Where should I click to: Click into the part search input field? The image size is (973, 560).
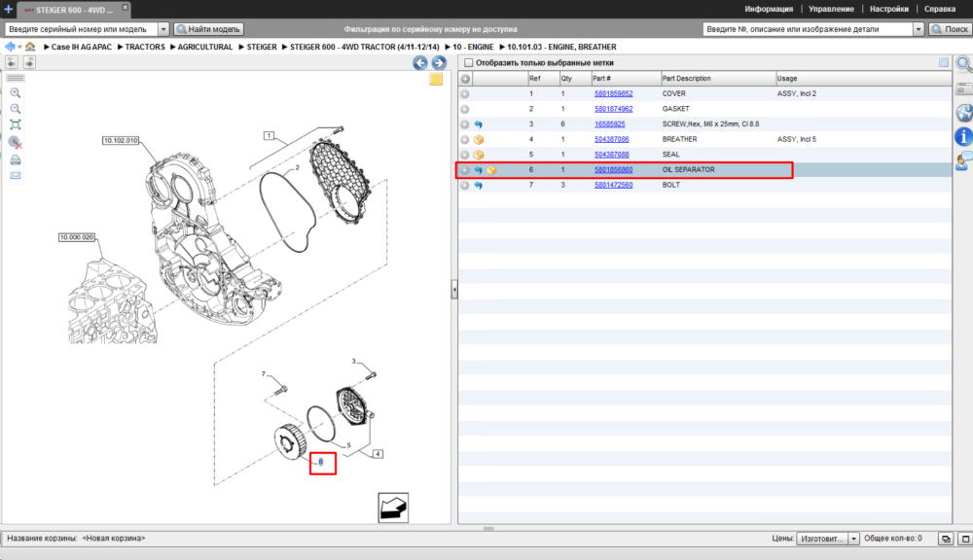[x=808, y=29]
